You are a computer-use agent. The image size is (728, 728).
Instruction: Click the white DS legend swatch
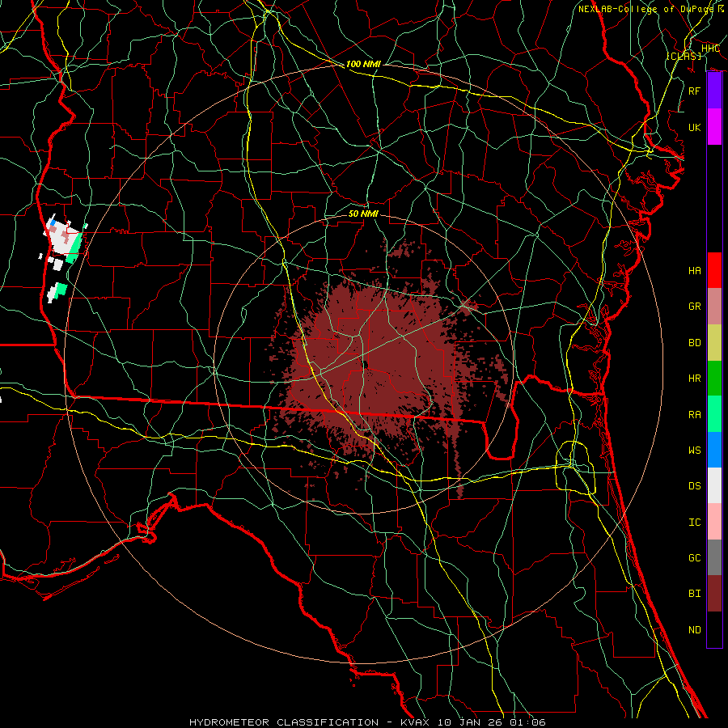pos(714,485)
